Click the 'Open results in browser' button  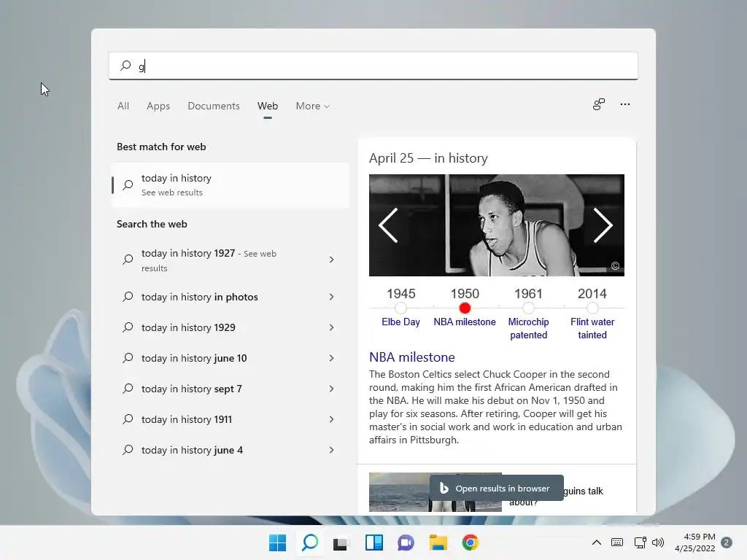pos(496,488)
